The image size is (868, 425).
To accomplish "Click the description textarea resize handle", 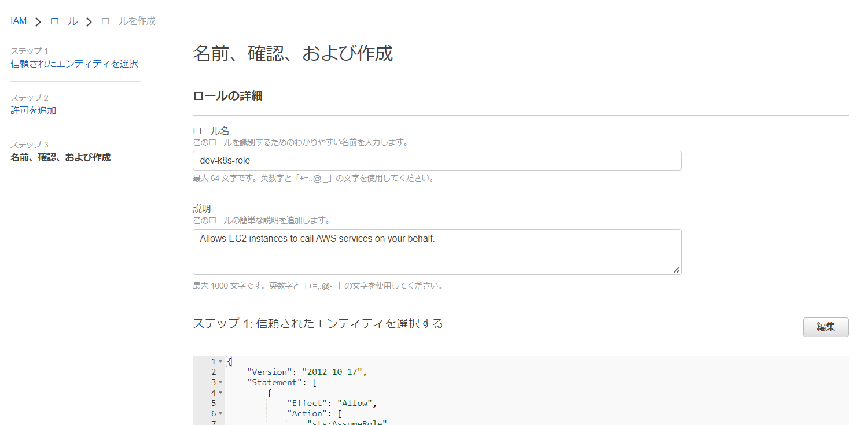I will (676, 269).
